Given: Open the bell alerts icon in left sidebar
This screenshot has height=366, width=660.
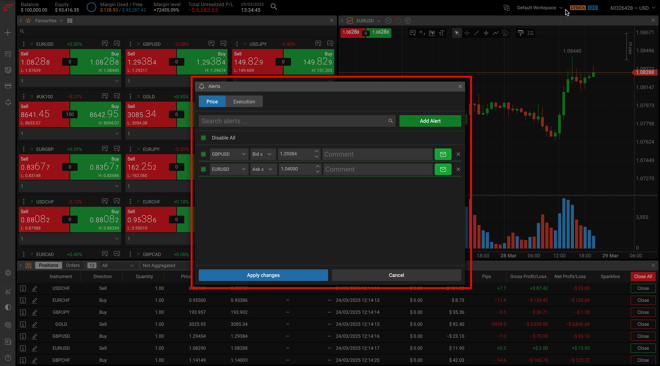Looking at the screenshot, I should [8, 102].
